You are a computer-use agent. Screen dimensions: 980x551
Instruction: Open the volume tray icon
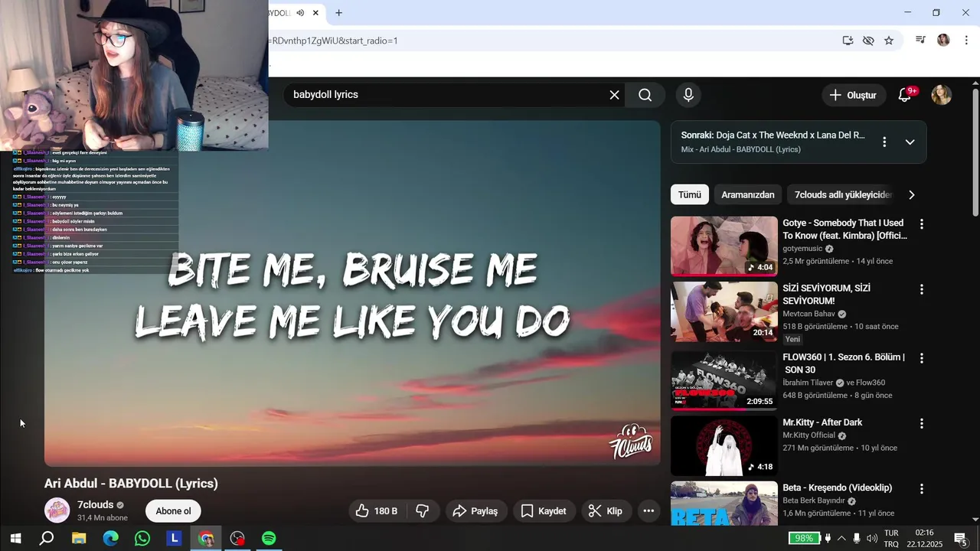pyautogui.click(x=872, y=538)
